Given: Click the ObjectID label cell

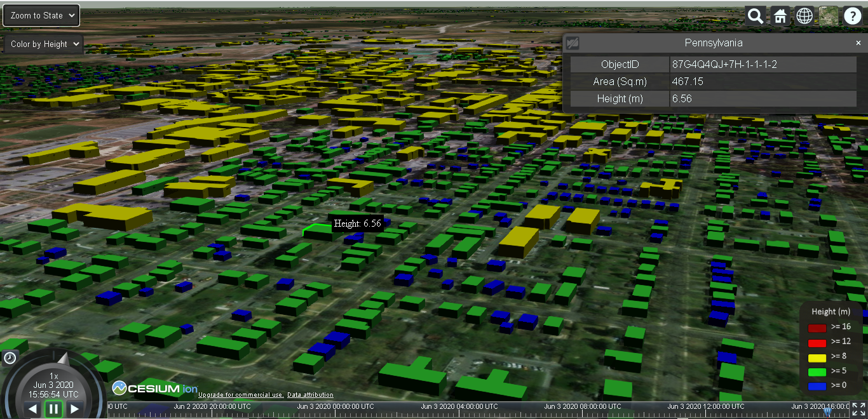Looking at the screenshot, I should pyautogui.click(x=620, y=65).
